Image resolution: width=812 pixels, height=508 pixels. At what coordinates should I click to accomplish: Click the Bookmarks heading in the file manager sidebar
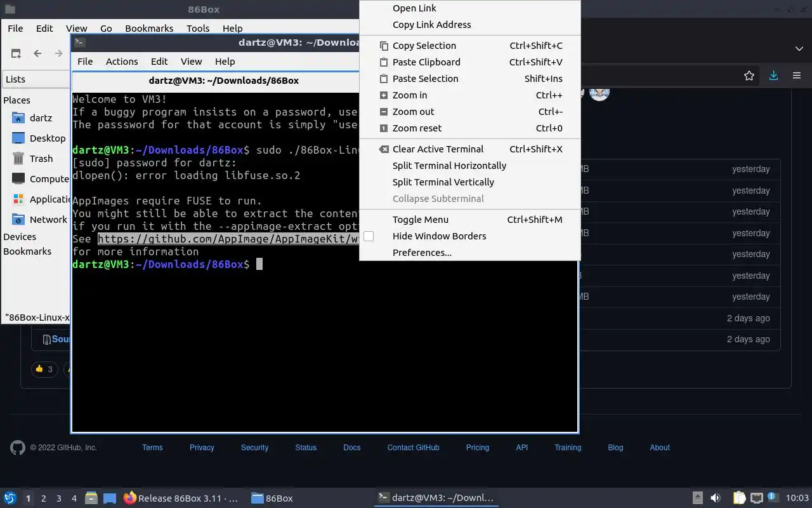[x=27, y=251]
